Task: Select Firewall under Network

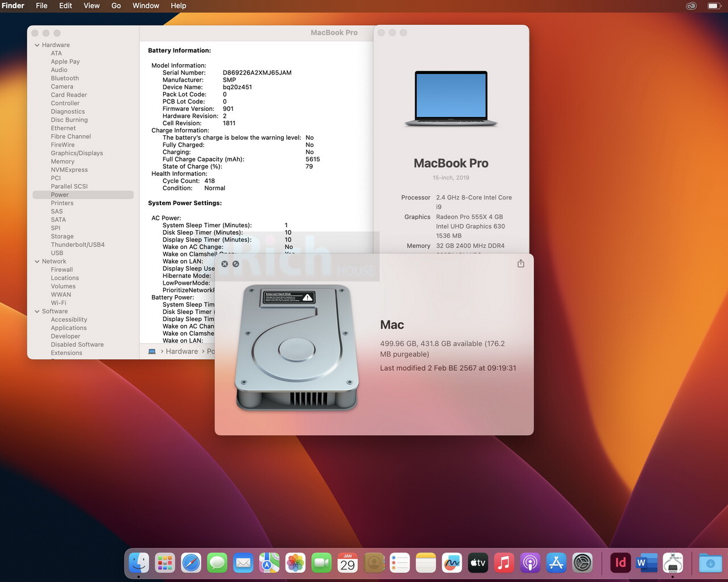Action: point(62,269)
